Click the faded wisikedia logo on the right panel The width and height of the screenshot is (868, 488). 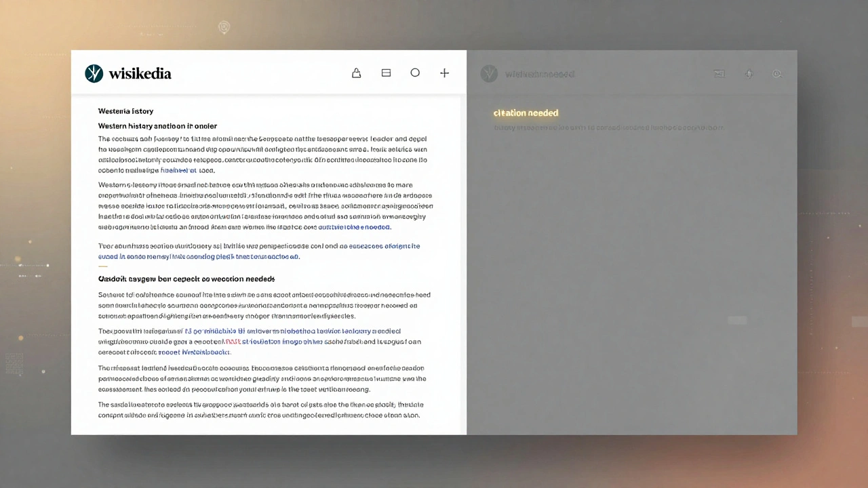coord(489,73)
